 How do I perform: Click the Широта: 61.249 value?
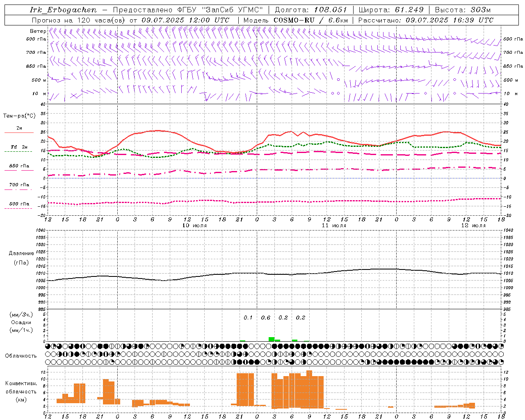click(x=391, y=10)
